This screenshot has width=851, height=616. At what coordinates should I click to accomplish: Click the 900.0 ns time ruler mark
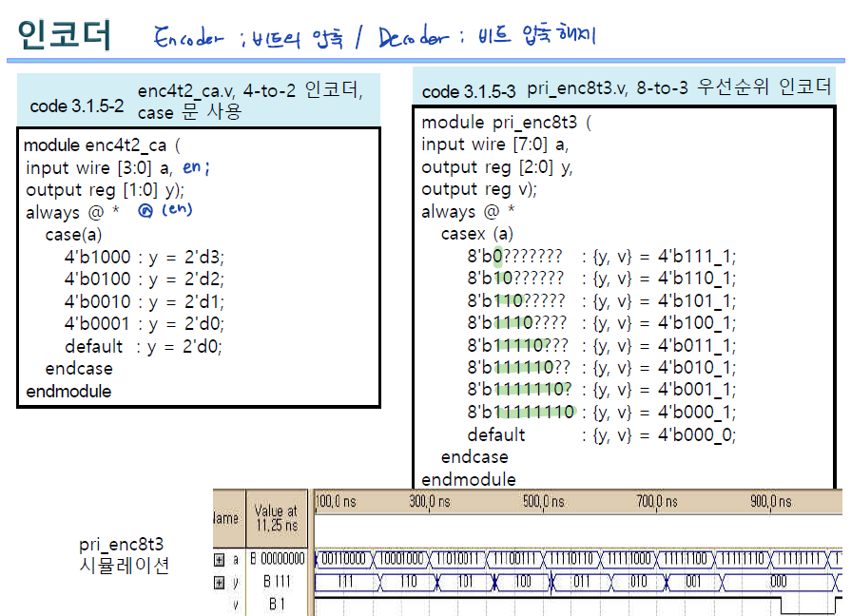coord(771,502)
